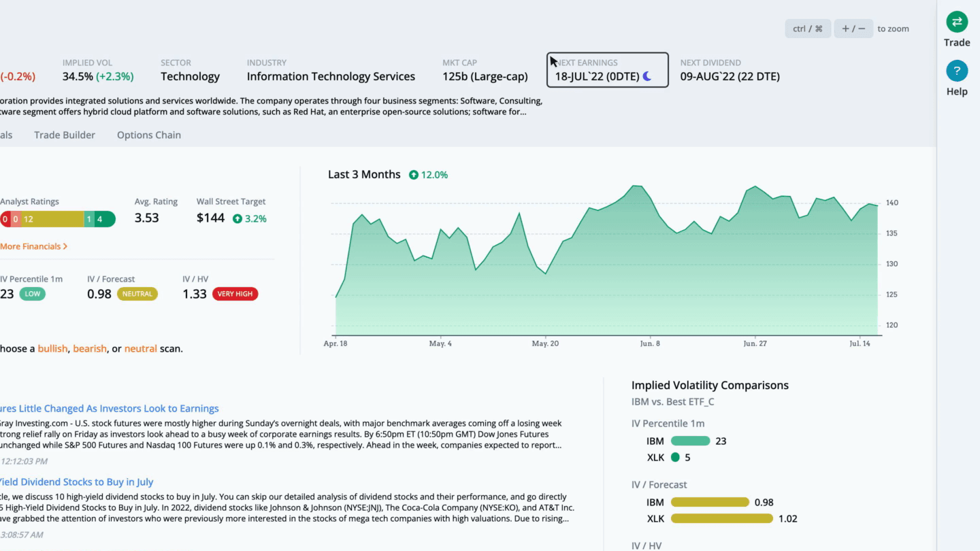The image size is (980, 551).
Task: Choose the neutral scan link
Action: point(141,348)
